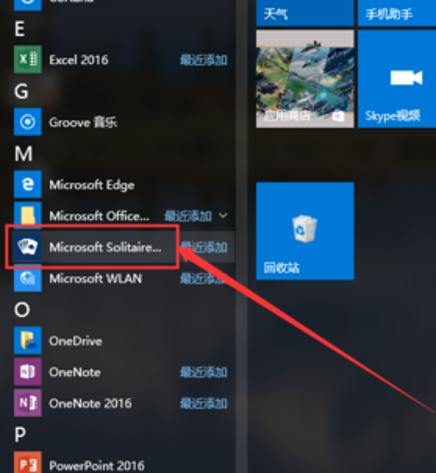The width and height of the screenshot is (436, 473).
Task: Click the Phone Companion tile
Action: 397,13
